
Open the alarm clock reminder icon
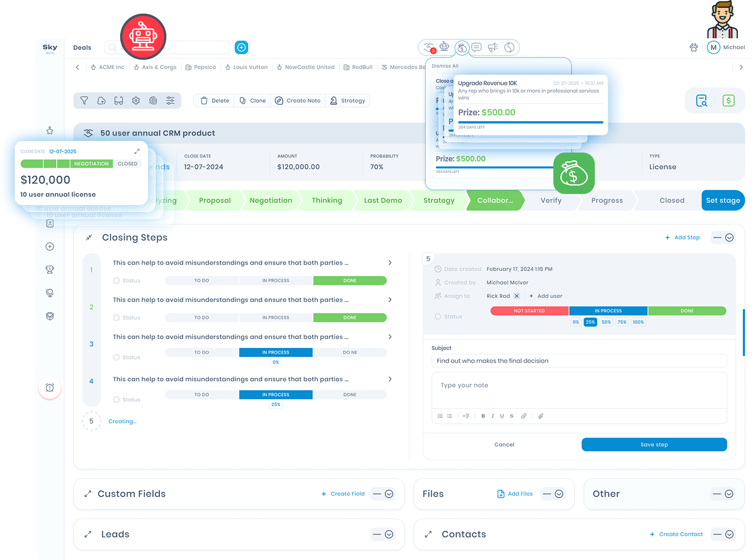click(x=50, y=388)
